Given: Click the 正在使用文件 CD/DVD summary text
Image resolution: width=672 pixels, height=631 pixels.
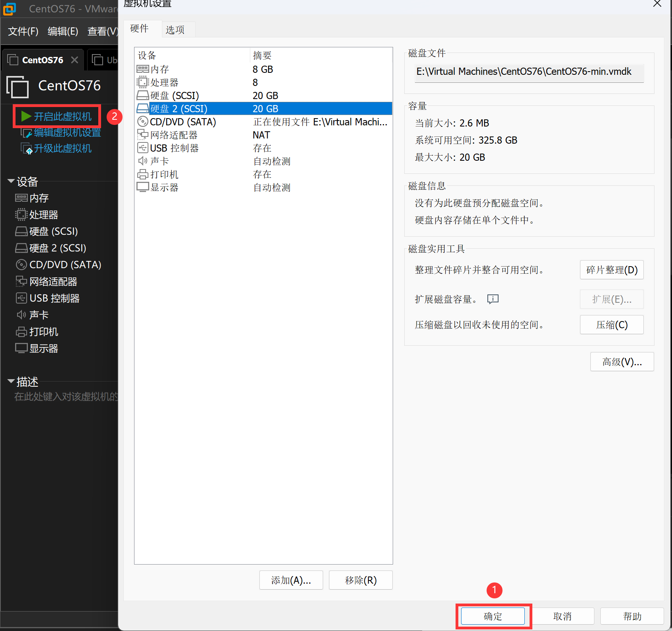Looking at the screenshot, I should point(320,122).
